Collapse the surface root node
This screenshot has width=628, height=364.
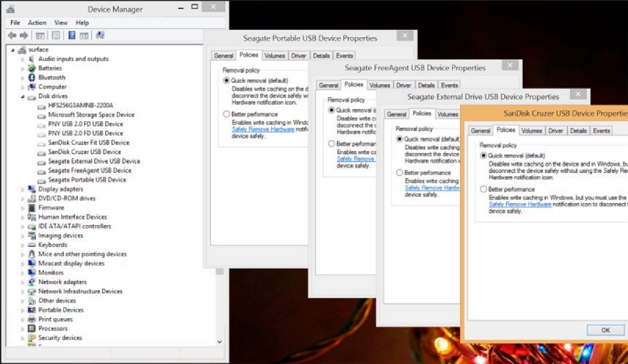click(x=13, y=50)
